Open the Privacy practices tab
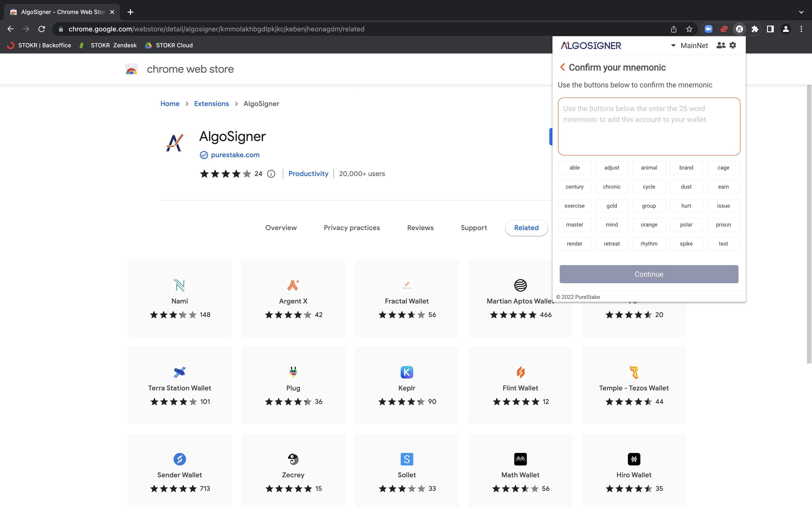 point(352,228)
